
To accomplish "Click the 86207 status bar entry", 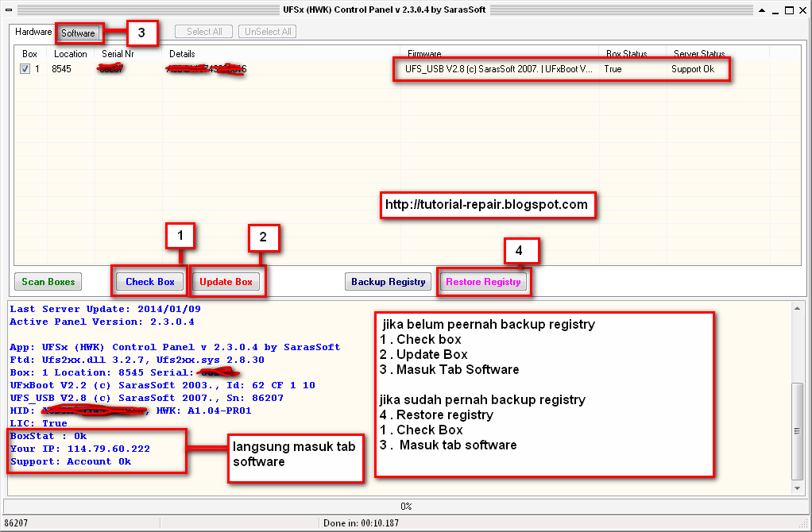I will 16,522.
